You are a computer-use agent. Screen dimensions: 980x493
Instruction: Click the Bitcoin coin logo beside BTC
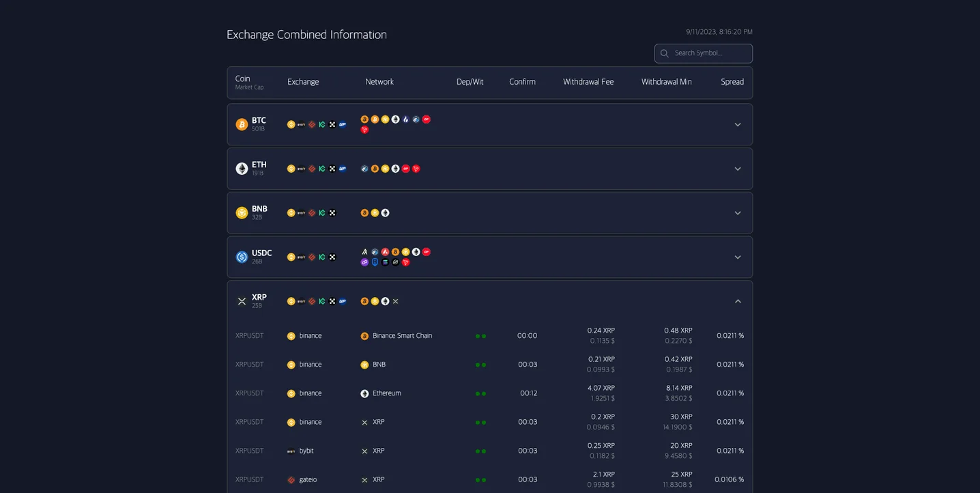242,124
